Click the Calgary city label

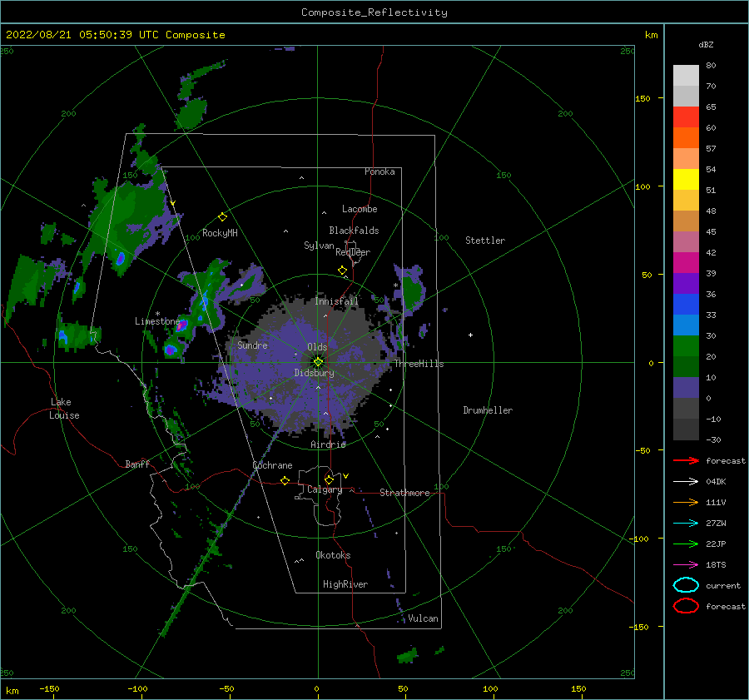click(325, 489)
